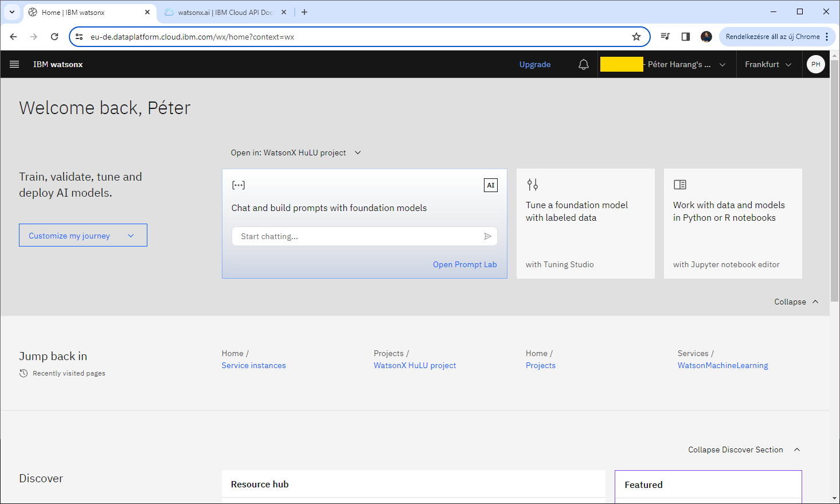The height and width of the screenshot is (504, 840).
Task: Open the PH user avatar menu
Action: (x=816, y=64)
